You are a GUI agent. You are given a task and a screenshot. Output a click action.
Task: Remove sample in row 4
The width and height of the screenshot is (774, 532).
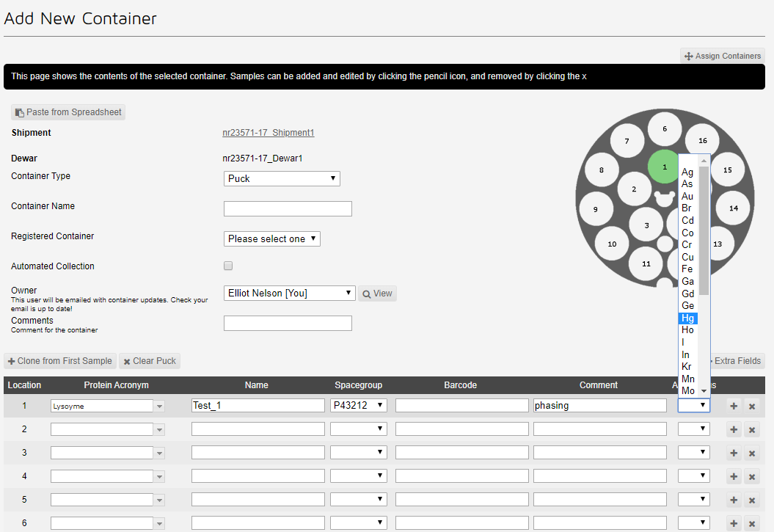point(752,476)
